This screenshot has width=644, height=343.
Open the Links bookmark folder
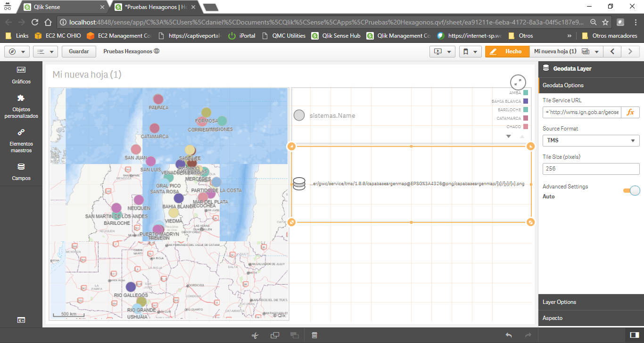tap(17, 36)
